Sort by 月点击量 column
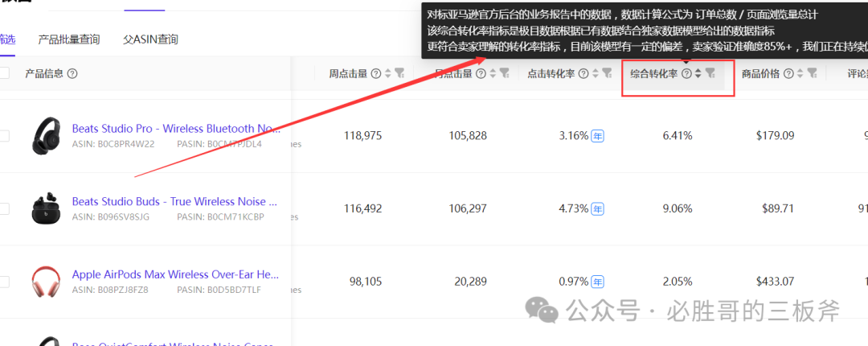This screenshot has width=868, height=346. (x=493, y=73)
